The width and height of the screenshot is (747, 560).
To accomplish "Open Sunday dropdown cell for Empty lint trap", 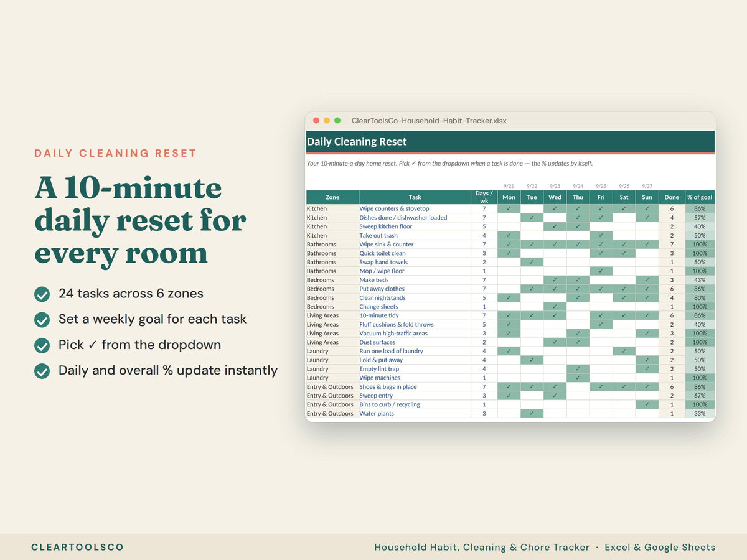I will (x=647, y=369).
